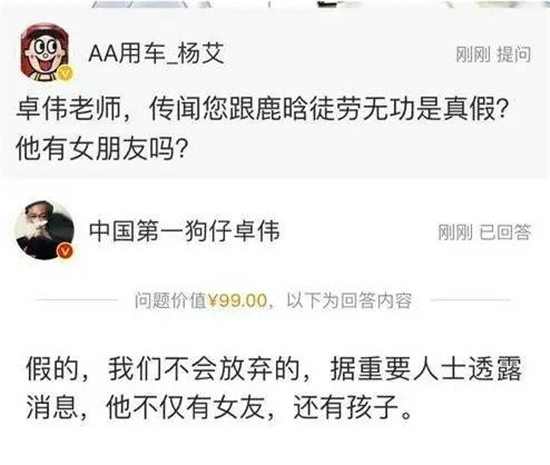Click the 提问 label beside the asker

click(514, 55)
